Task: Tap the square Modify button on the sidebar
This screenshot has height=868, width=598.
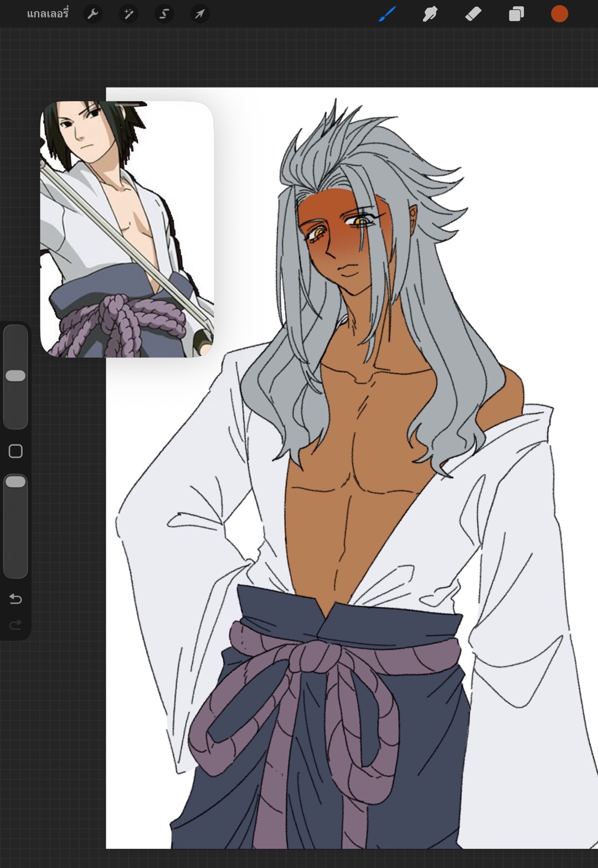Action: (x=16, y=451)
